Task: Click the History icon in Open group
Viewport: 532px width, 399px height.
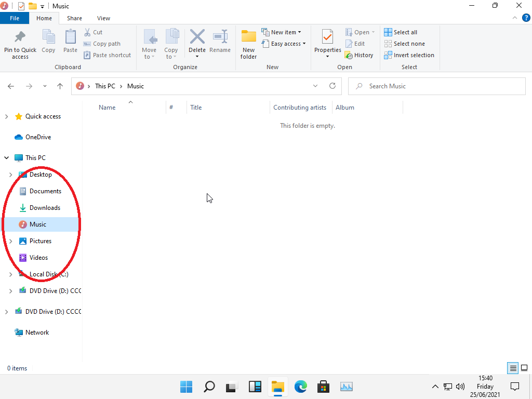Action: 359,55
